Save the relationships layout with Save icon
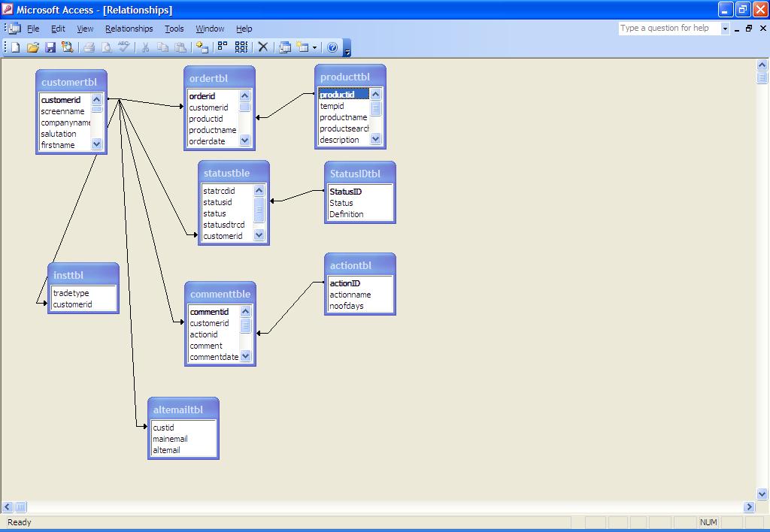The height and width of the screenshot is (532, 770). tap(50, 47)
